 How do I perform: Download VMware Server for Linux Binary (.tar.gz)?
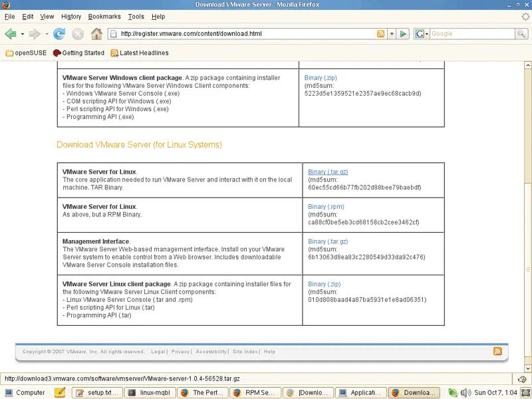[328, 172]
